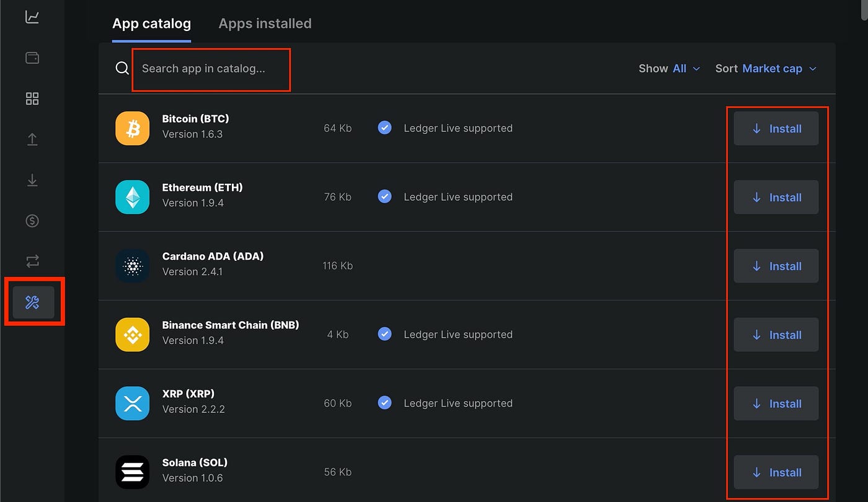Viewport: 868px width, 502px height.
Task: Click Ledger Live supported text in Bitcoin row
Action: pyautogui.click(x=458, y=128)
